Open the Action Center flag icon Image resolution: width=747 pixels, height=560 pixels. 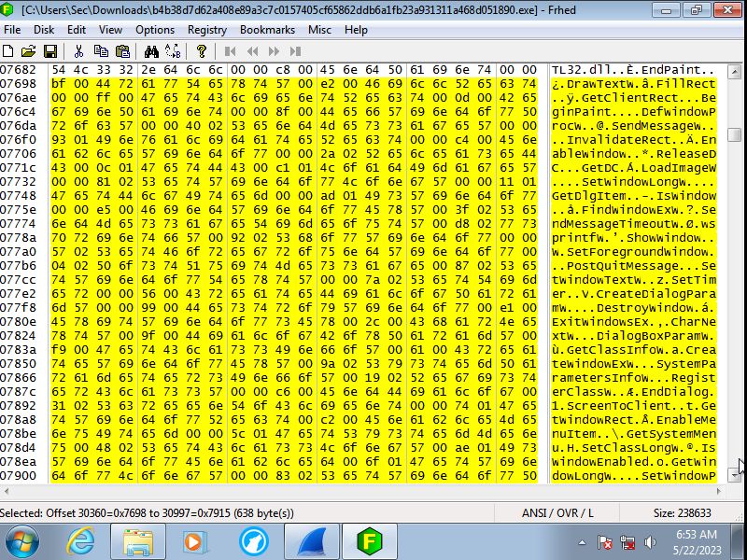pos(604,542)
